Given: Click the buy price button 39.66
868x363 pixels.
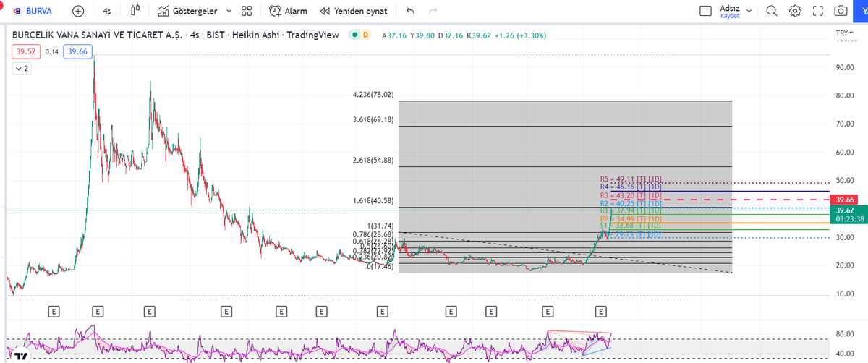Looking at the screenshot, I should tap(76, 51).
